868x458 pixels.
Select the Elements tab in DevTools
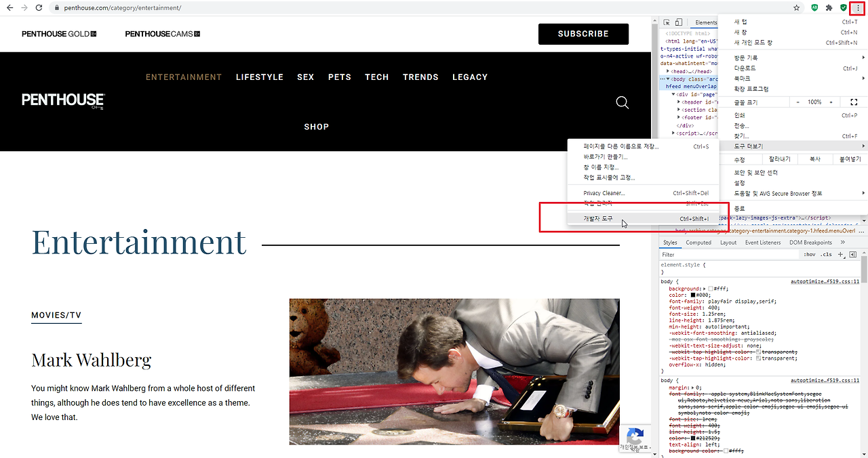point(706,22)
